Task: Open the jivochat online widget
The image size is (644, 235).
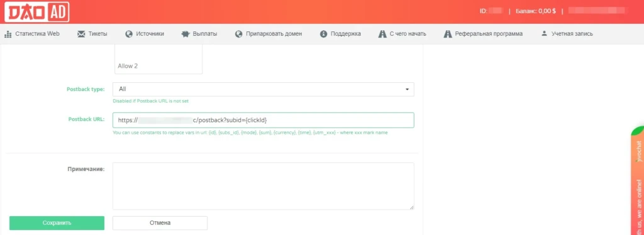Action: [637, 180]
